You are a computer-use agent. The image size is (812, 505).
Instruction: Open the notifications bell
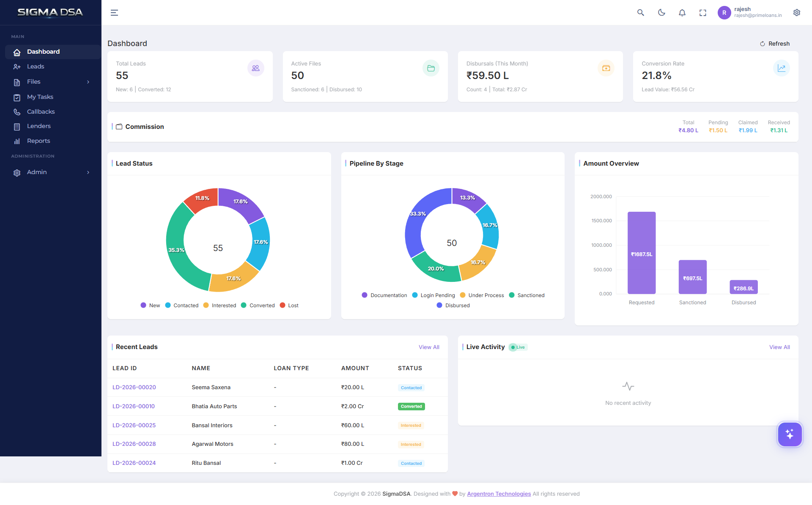point(682,13)
